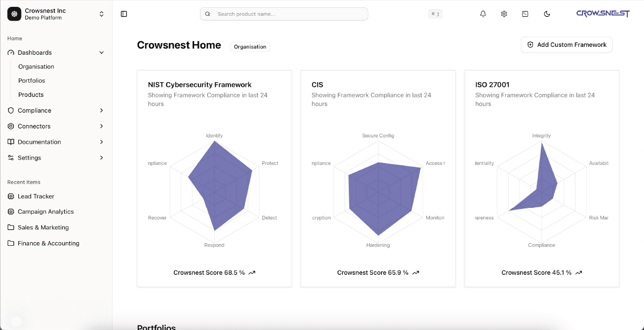
Task: Toggle dark mode with the moon icon
Action: click(547, 14)
